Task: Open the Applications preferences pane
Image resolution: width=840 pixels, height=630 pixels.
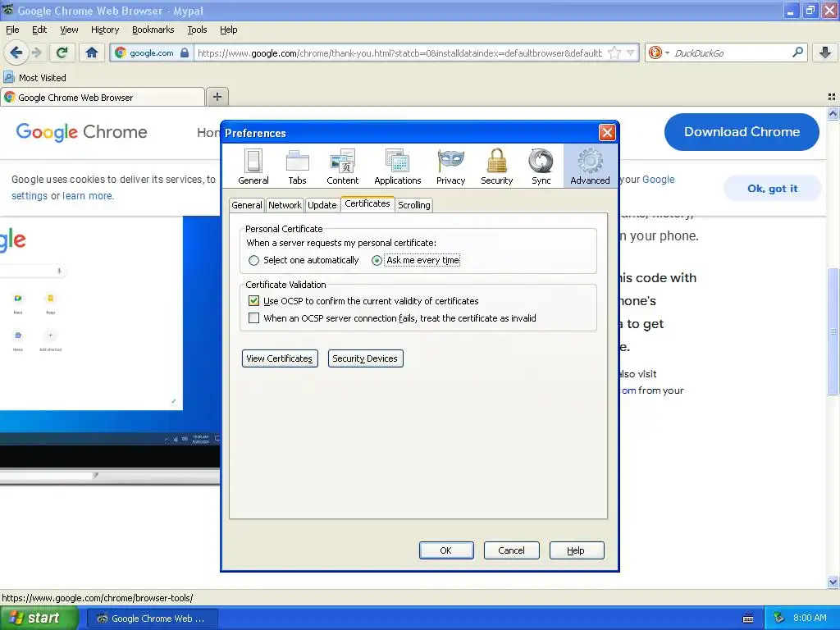Action: point(398,167)
